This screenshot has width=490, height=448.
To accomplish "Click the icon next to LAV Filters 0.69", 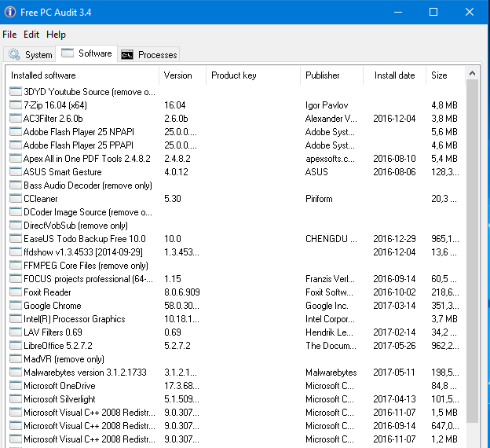I will (16, 332).
